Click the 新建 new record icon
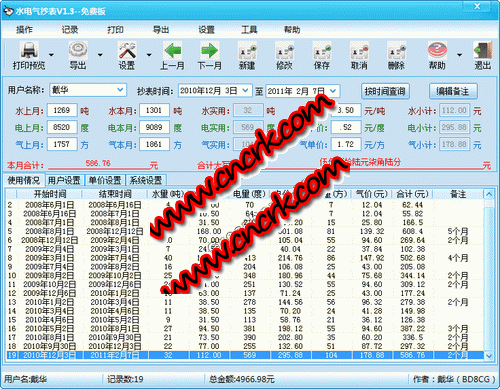The width and height of the screenshot is (500, 389). tap(247, 51)
